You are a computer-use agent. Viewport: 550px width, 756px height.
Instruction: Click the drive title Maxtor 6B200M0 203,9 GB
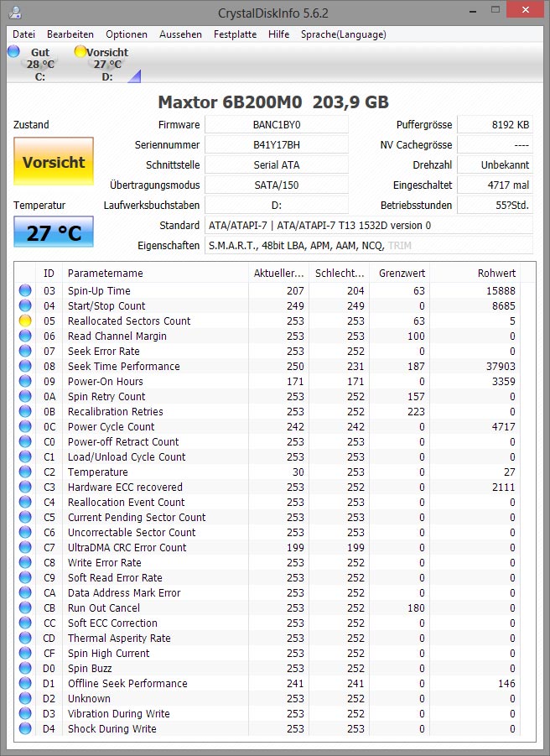coord(273,102)
